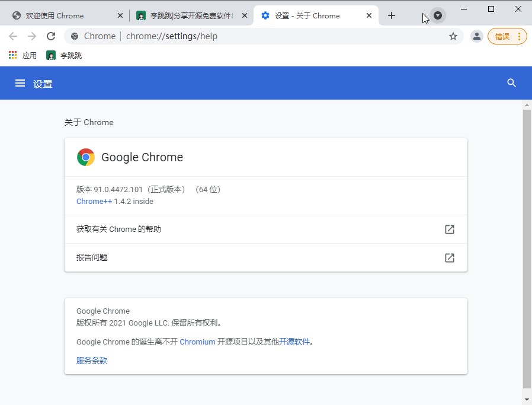Open the tab search dropdown arrow
Screen dimensions: 532x405
pos(438,15)
